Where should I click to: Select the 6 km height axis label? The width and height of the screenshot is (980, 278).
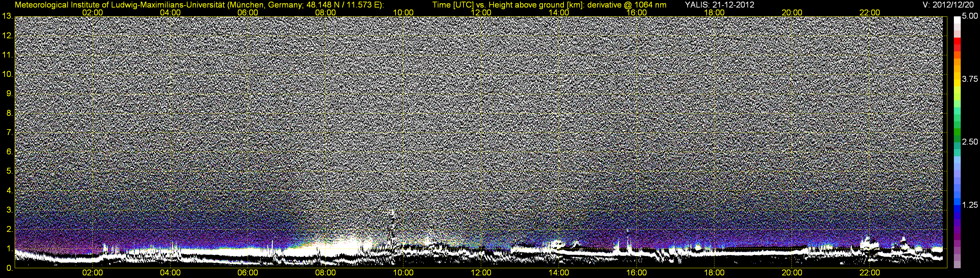point(9,152)
